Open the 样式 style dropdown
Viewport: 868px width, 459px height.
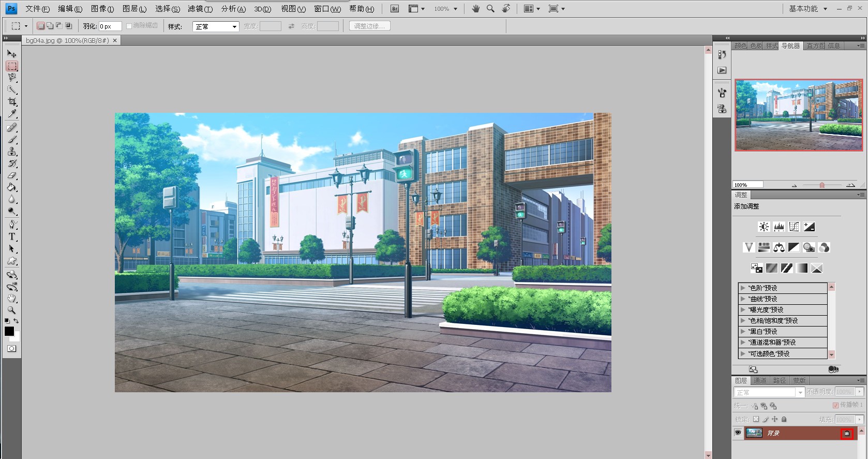(216, 26)
